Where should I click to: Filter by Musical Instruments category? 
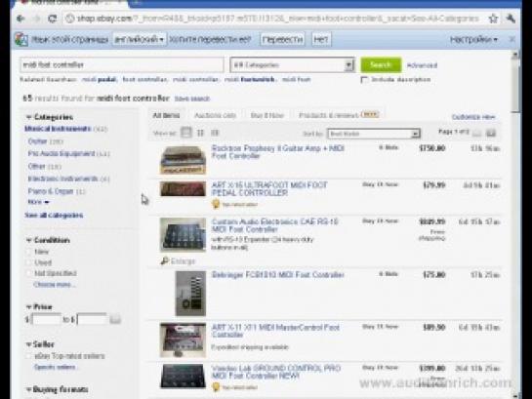tap(58, 129)
